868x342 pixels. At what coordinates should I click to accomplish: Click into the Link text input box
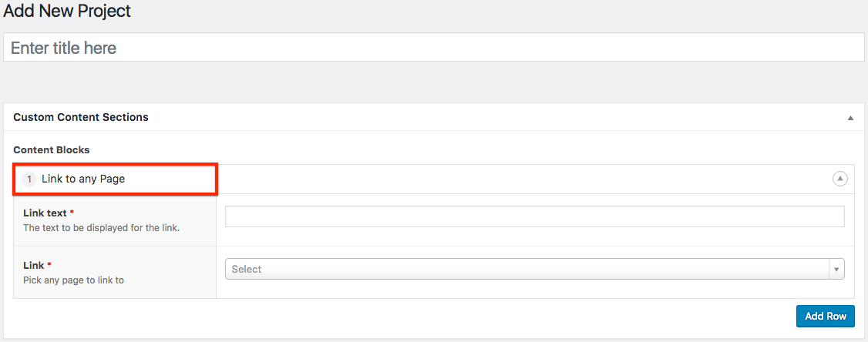pyautogui.click(x=534, y=217)
